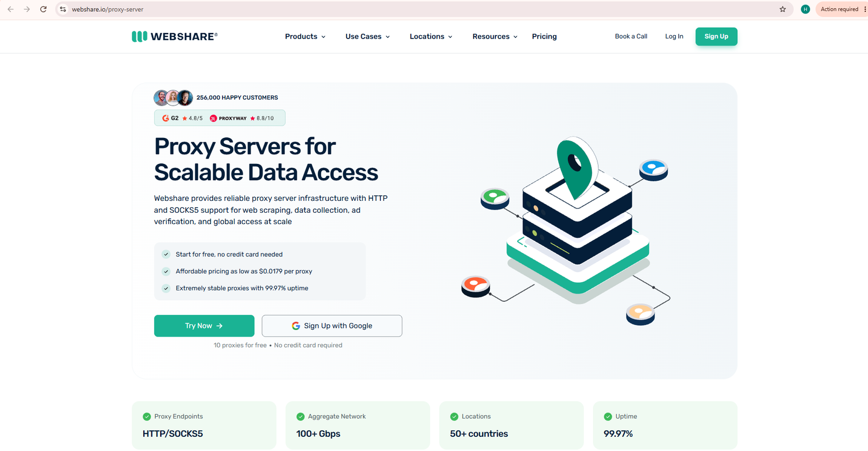This screenshot has width=868, height=451.
Task: Click the check icon beside Locations stat
Action: click(454, 417)
